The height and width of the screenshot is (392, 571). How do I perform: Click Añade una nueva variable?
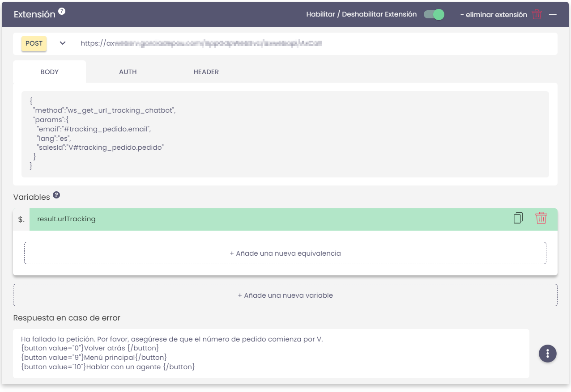point(285,295)
